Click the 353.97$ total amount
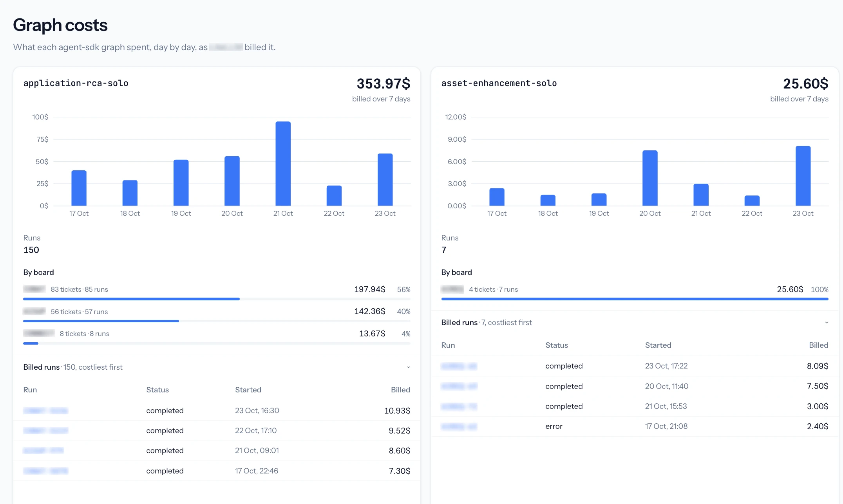The height and width of the screenshot is (504, 843). 384,84
